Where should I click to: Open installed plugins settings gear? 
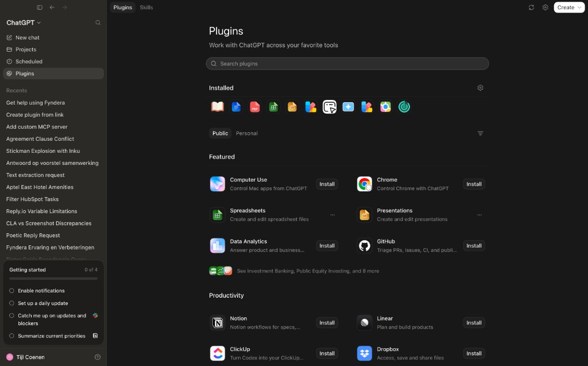pos(481,88)
